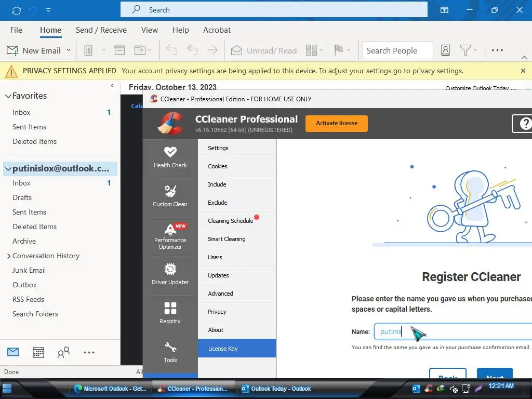Collapse the folder pane arrow

coord(112,86)
